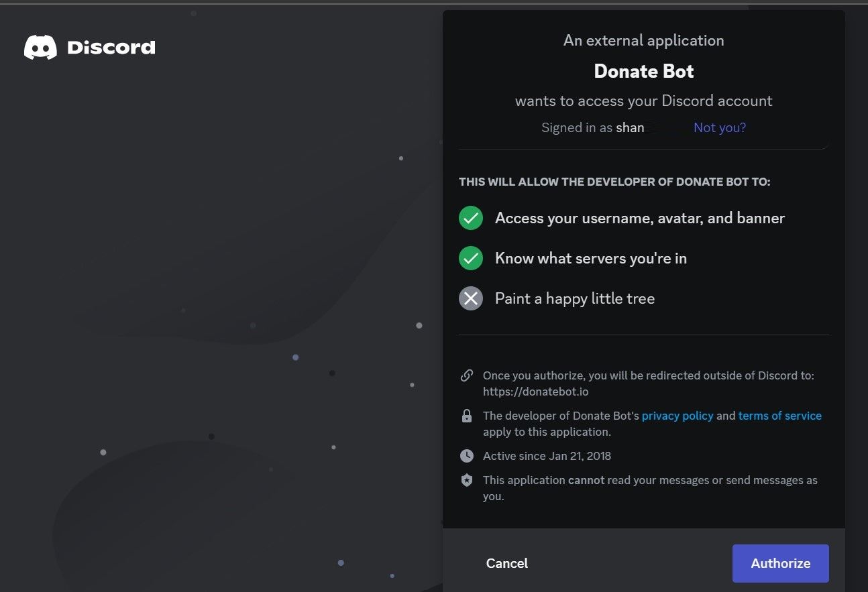The height and width of the screenshot is (592, 868).
Task: Open the privacy policy link
Action: (x=677, y=416)
